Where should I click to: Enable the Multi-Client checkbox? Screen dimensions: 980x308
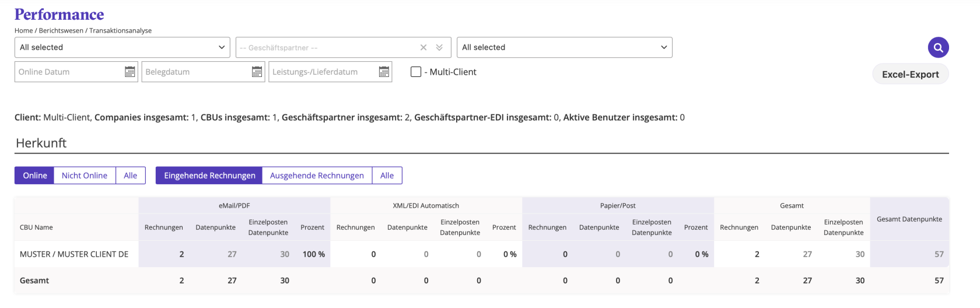tap(416, 72)
